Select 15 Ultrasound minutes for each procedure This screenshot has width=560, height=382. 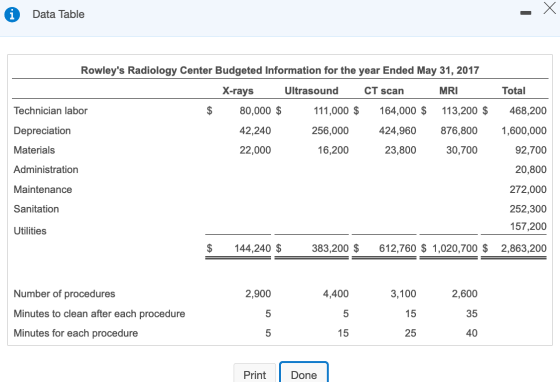343,333
